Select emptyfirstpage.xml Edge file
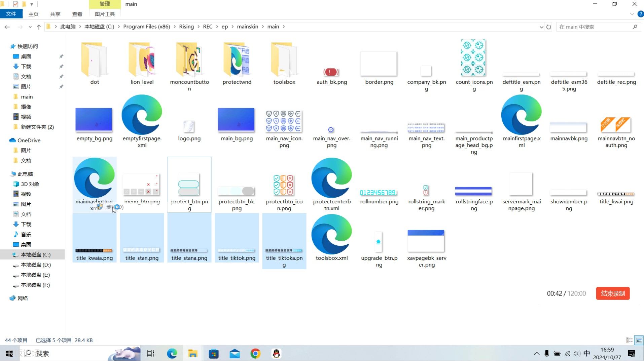 [142, 121]
